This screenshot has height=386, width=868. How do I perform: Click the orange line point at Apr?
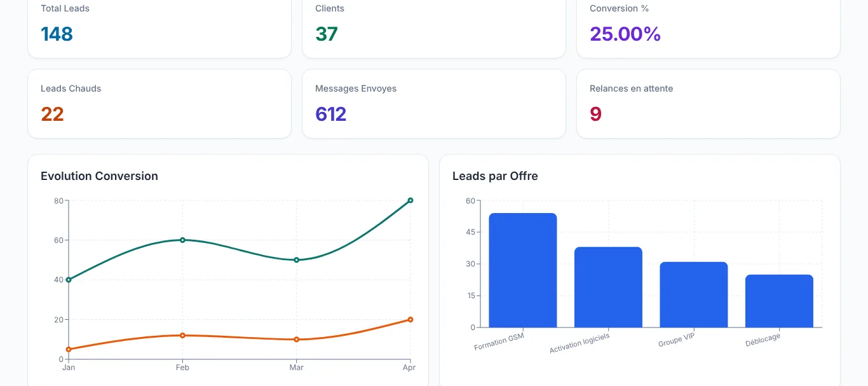410,319
